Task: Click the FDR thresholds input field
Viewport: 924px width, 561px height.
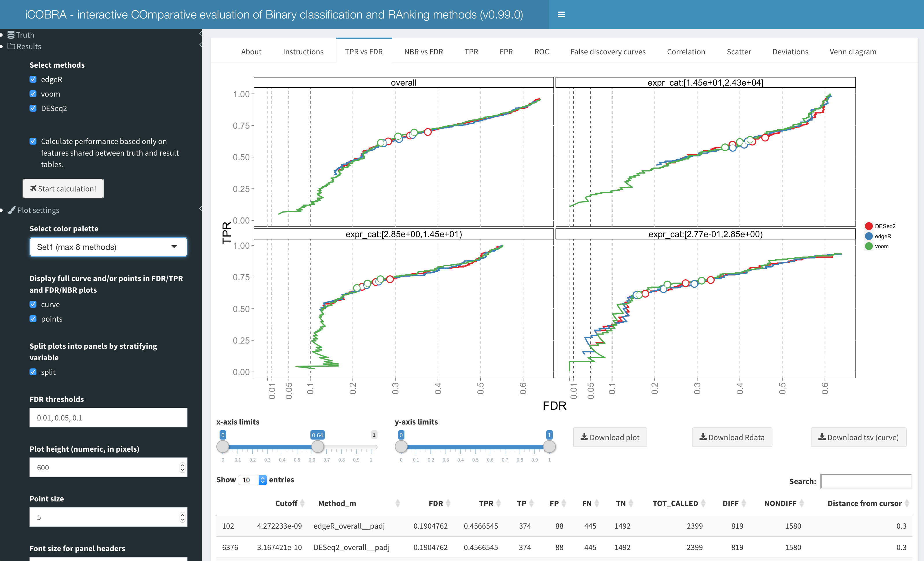Action: pyautogui.click(x=108, y=418)
